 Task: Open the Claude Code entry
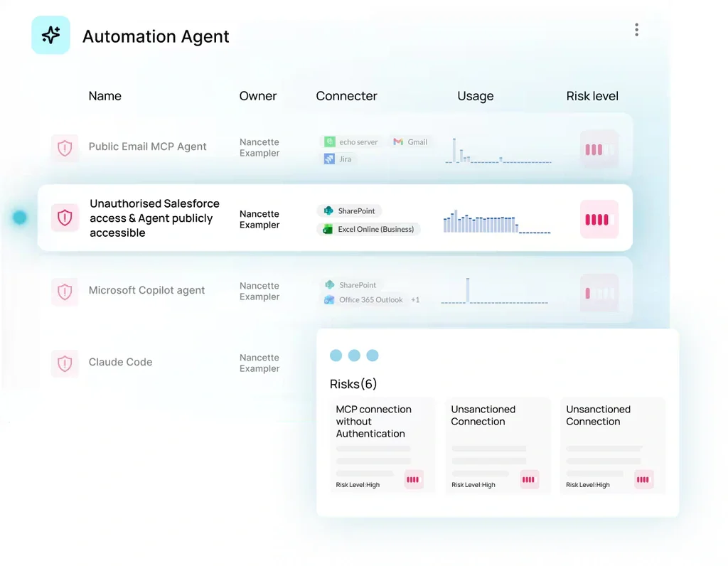tap(120, 362)
